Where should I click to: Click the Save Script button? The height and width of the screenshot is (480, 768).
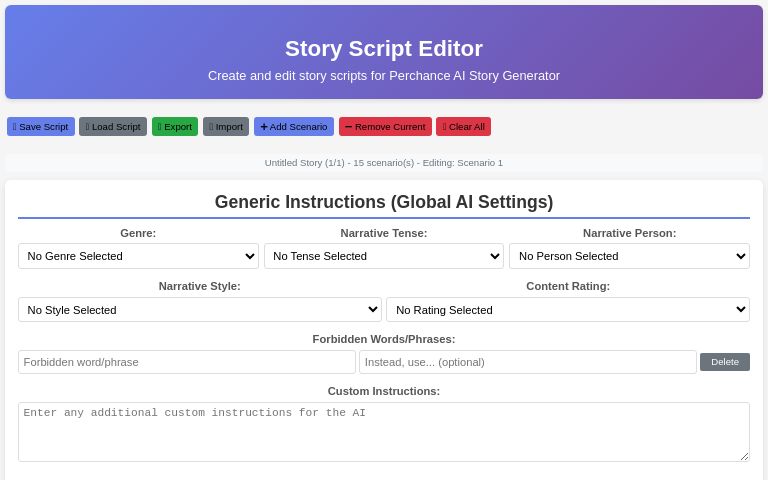pos(41,127)
